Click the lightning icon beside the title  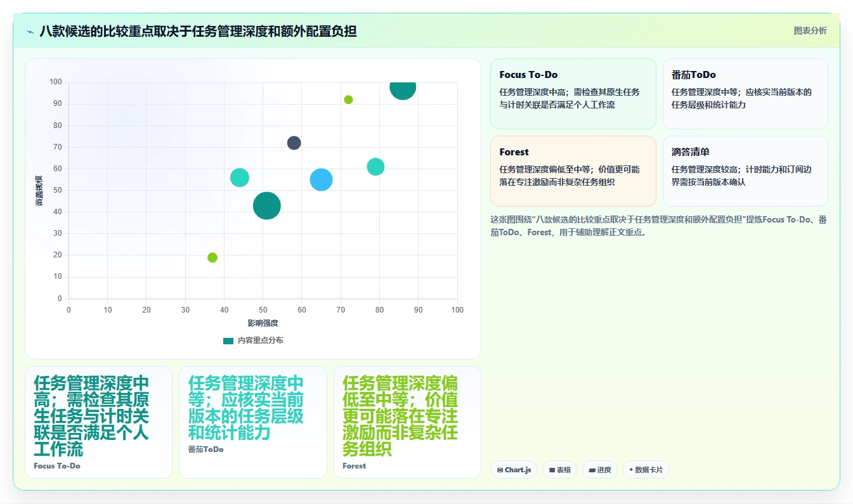point(30,31)
